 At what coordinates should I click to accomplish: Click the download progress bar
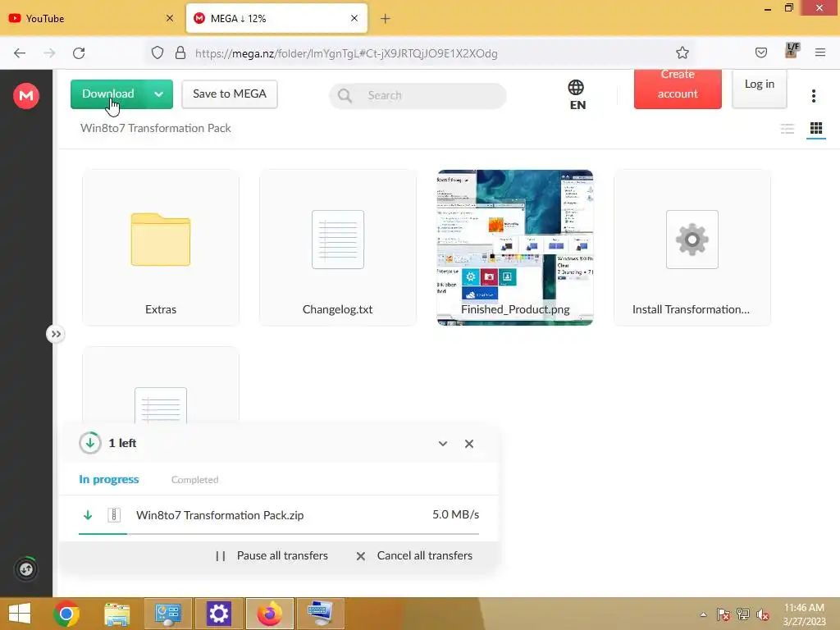tap(279, 534)
